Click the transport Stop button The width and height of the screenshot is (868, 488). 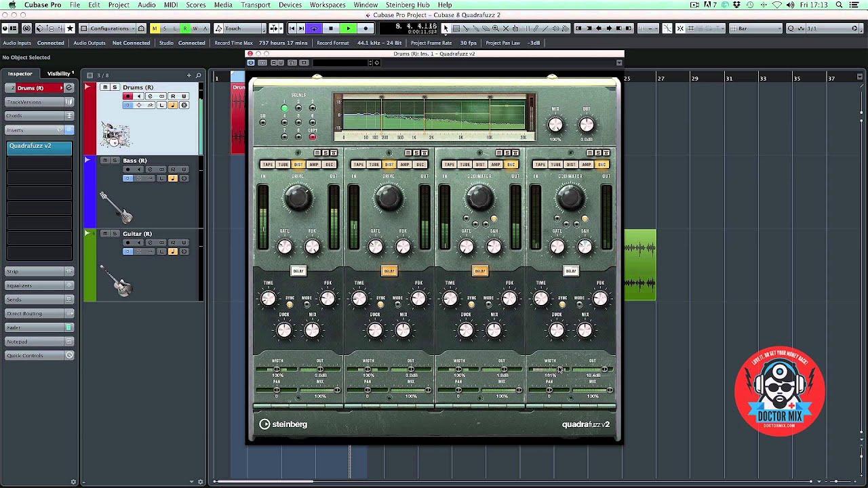point(331,28)
